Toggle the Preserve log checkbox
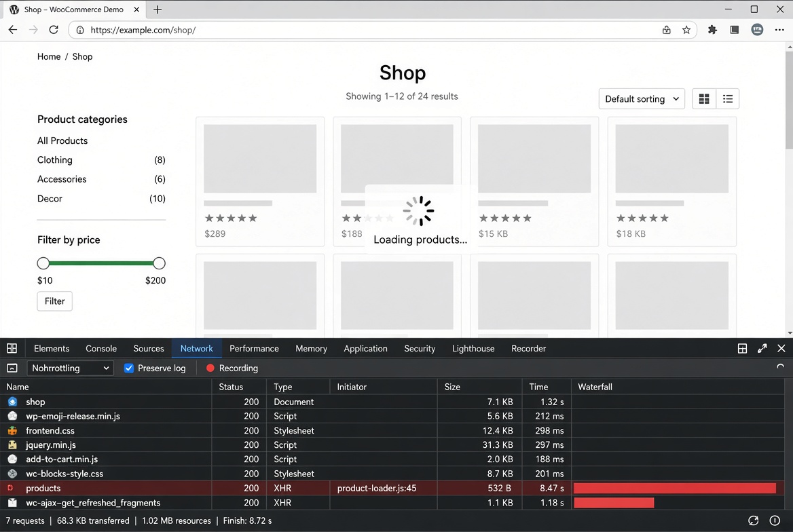793x532 pixels. coord(129,368)
